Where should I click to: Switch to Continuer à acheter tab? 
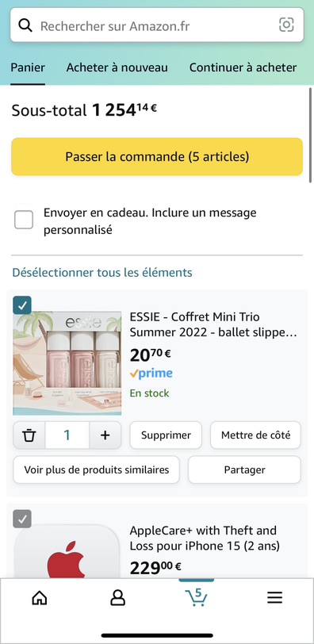pyautogui.click(x=243, y=67)
